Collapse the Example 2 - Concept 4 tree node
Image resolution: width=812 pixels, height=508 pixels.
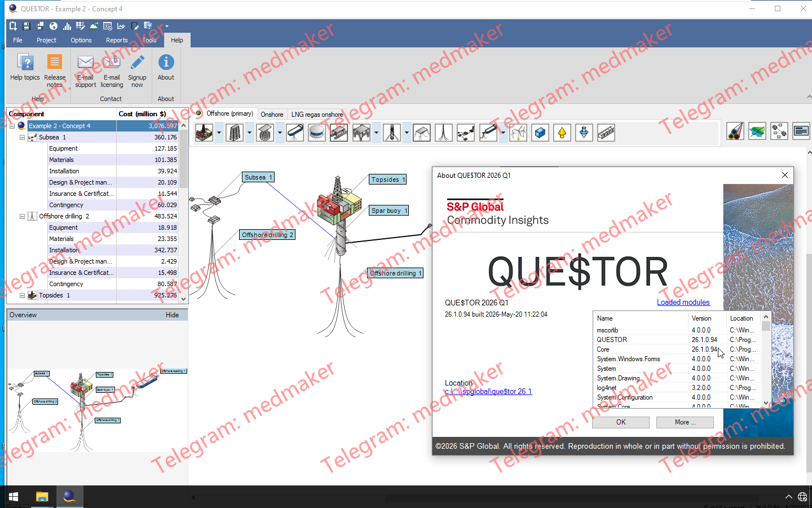click(x=12, y=126)
